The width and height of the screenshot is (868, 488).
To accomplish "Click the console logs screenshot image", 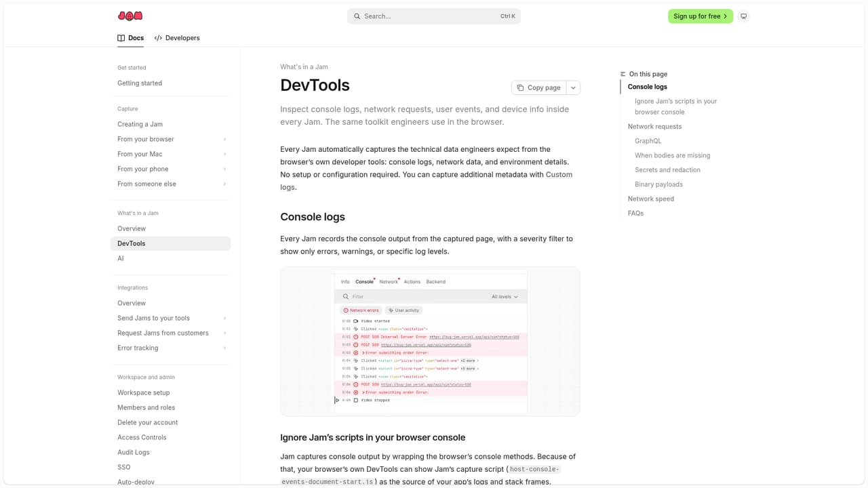I will click(430, 342).
